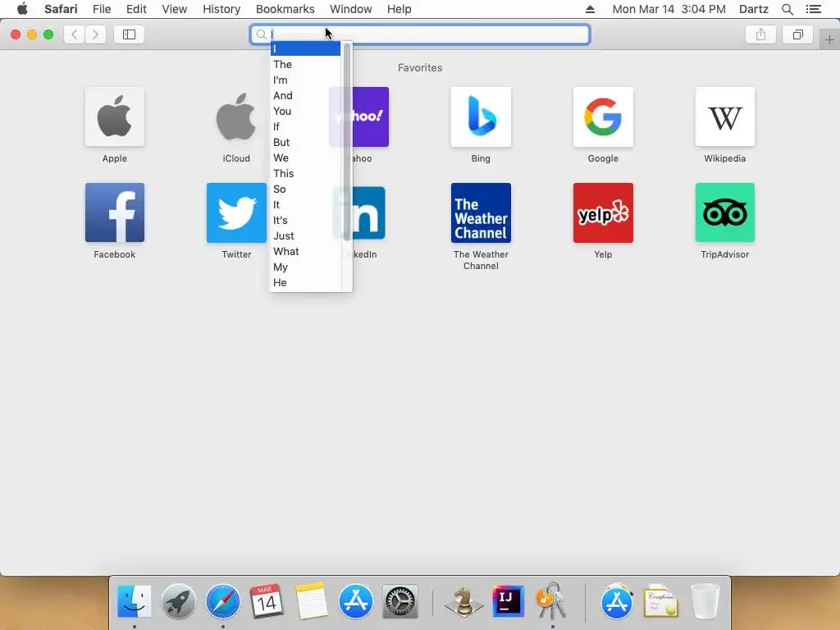Show the Safari sidebar
Image resolution: width=840 pixels, height=630 pixels.
coord(129,34)
